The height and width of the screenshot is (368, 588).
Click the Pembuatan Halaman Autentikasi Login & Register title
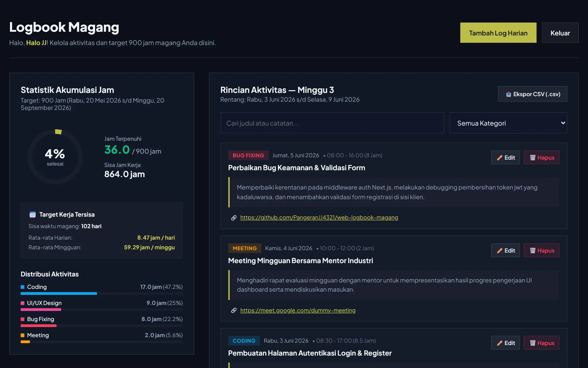[x=310, y=353]
